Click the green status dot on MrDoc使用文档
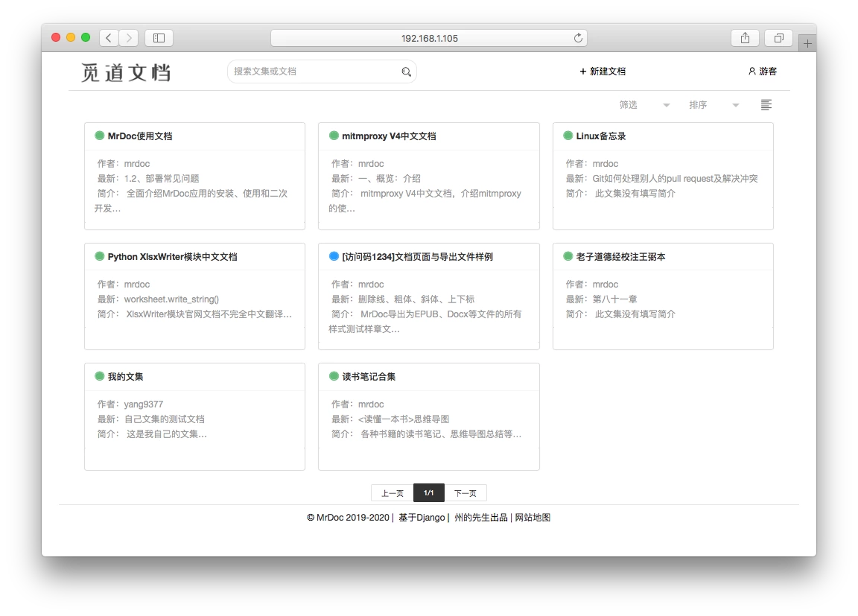858x616 pixels. 98,136
